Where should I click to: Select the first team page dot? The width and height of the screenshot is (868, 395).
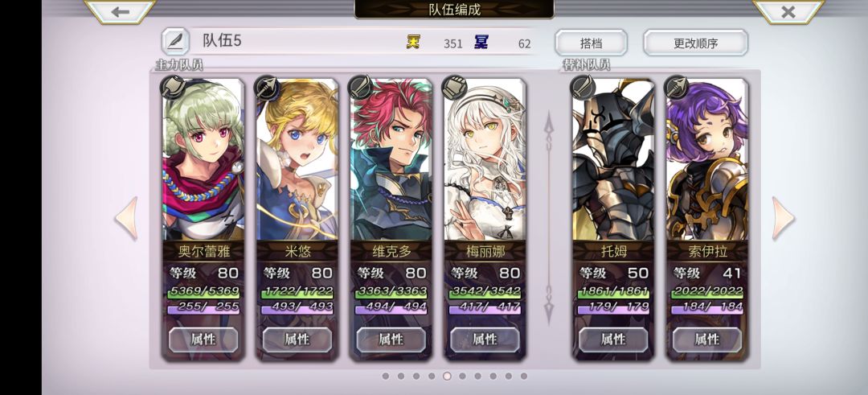coord(385,376)
